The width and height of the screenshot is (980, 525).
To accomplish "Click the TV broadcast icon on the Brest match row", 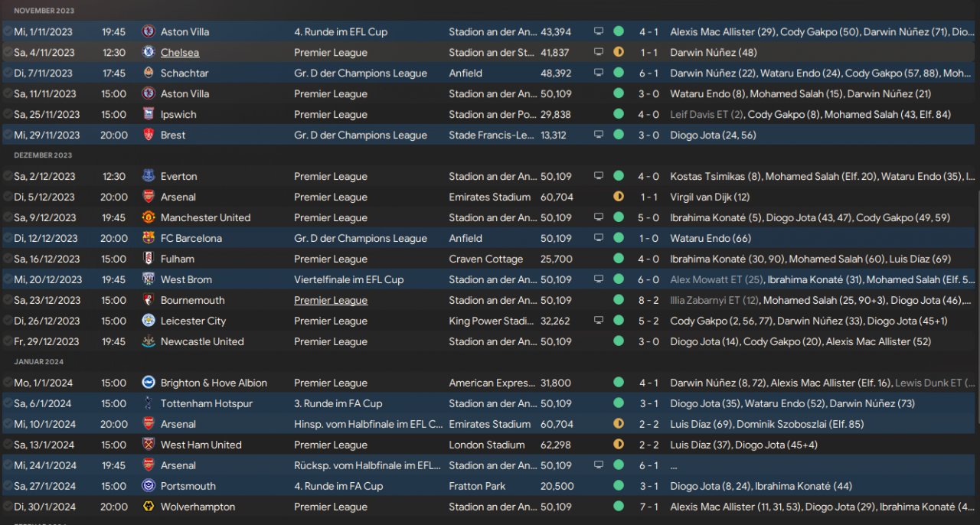I will pos(599,135).
